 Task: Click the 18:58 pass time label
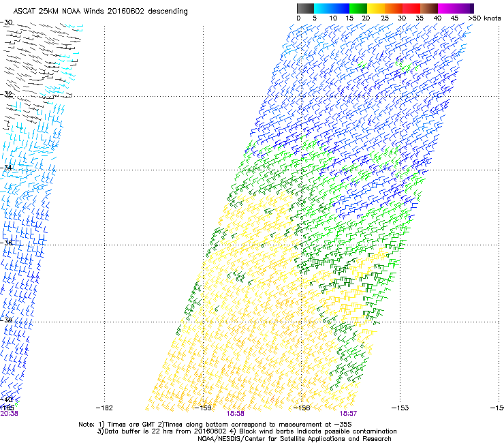(235, 414)
